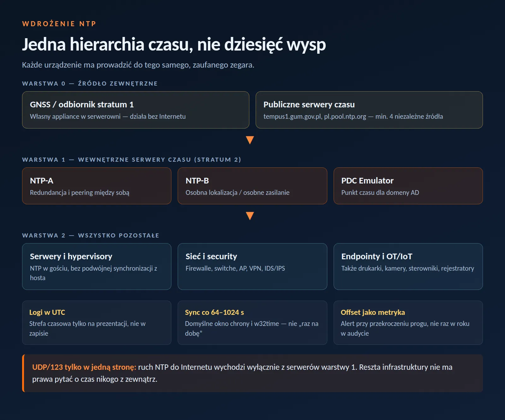Select the 'Logi w UTC' heading
Viewport: 505px width, 420px height.
tap(47, 312)
